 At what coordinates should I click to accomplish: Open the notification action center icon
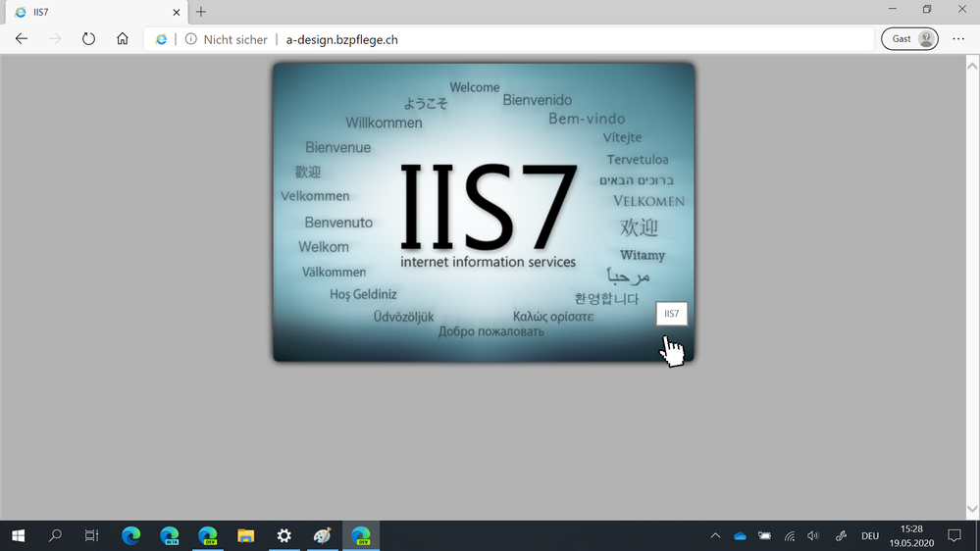click(x=954, y=535)
